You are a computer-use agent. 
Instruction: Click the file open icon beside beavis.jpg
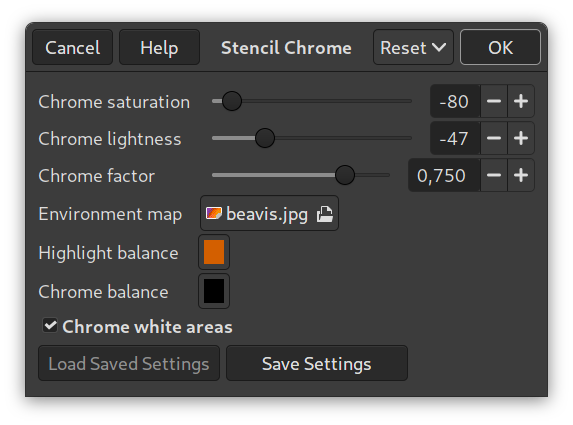(325, 214)
